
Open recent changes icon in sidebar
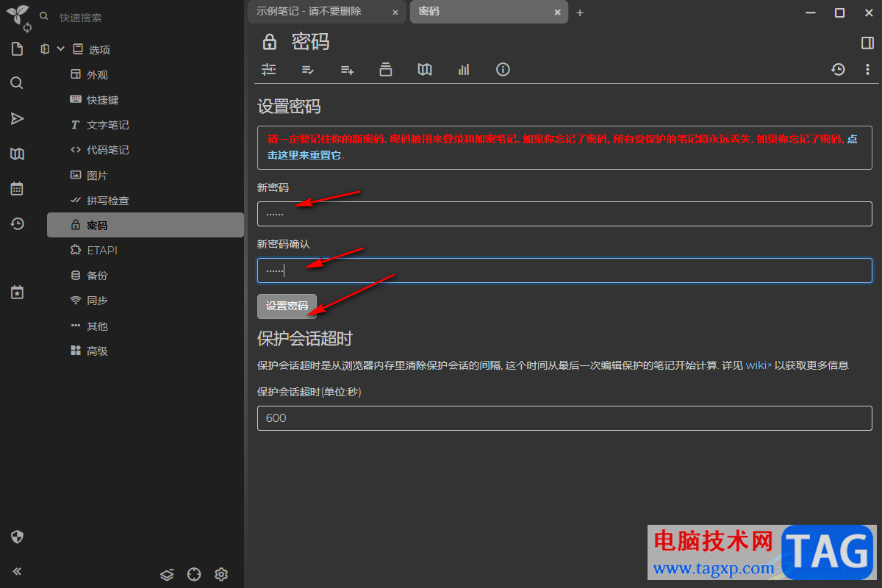[x=17, y=224]
